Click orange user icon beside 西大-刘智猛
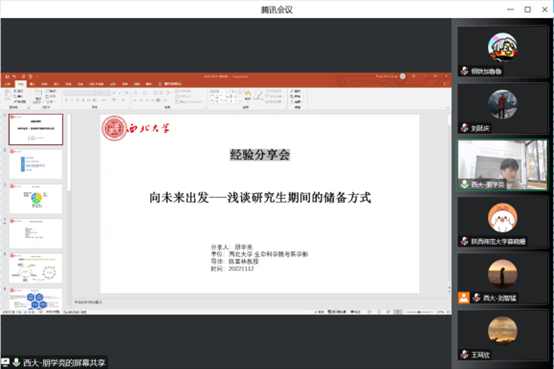The height and width of the screenshot is (369, 554). (x=464, y=298)
